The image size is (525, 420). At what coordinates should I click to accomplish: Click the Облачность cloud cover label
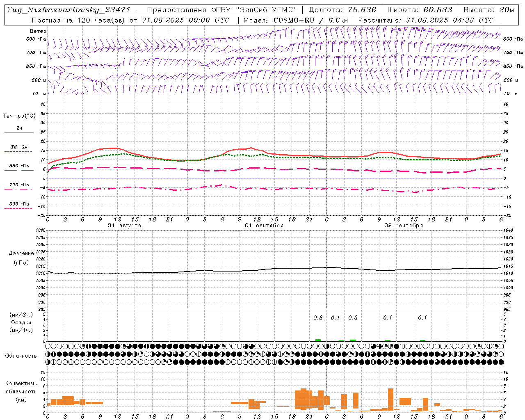21,356
